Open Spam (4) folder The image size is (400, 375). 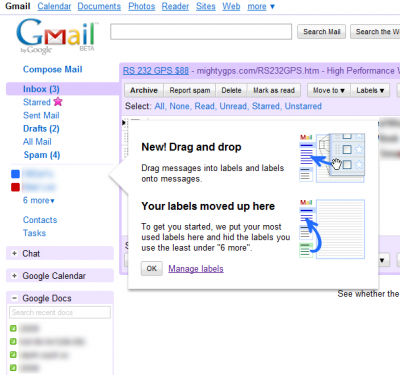(x=42, y=155)
